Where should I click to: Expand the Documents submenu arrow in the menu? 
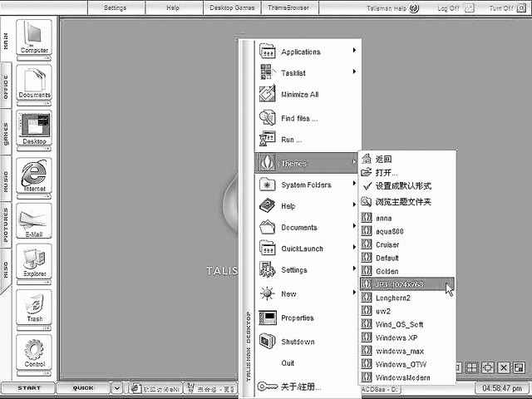(x=354, y=225)
